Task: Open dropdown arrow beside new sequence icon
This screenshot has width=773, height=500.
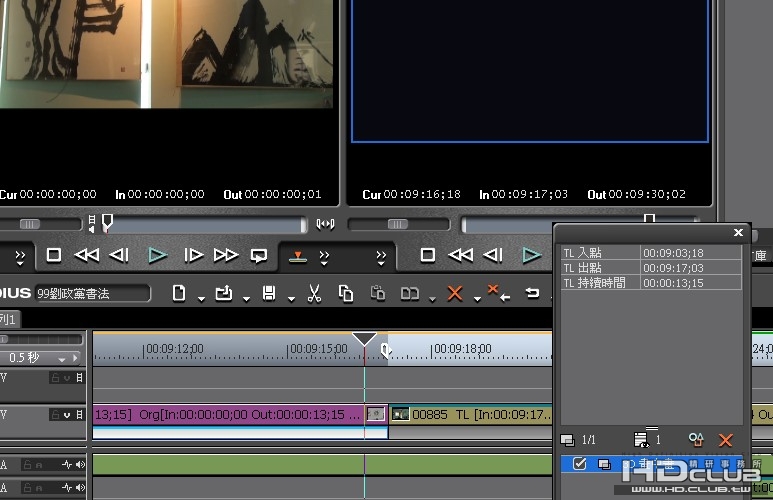Action: pos(201,299)
